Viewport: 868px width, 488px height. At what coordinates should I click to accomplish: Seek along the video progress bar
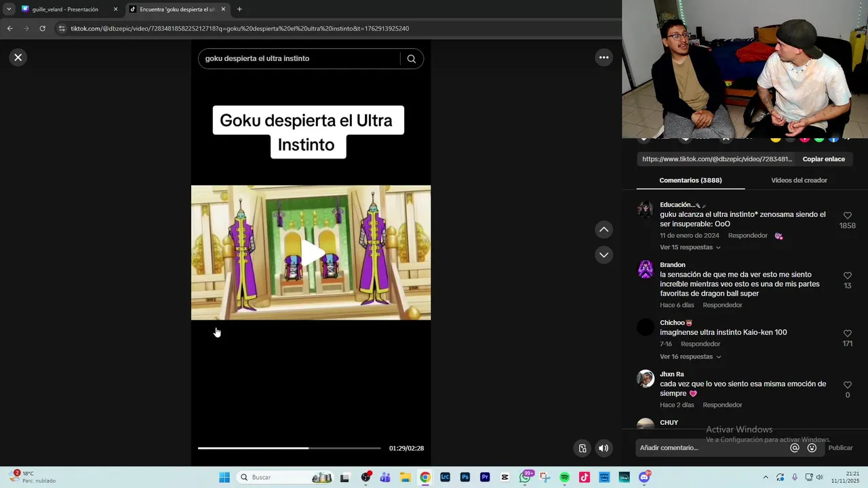[289, 448]
